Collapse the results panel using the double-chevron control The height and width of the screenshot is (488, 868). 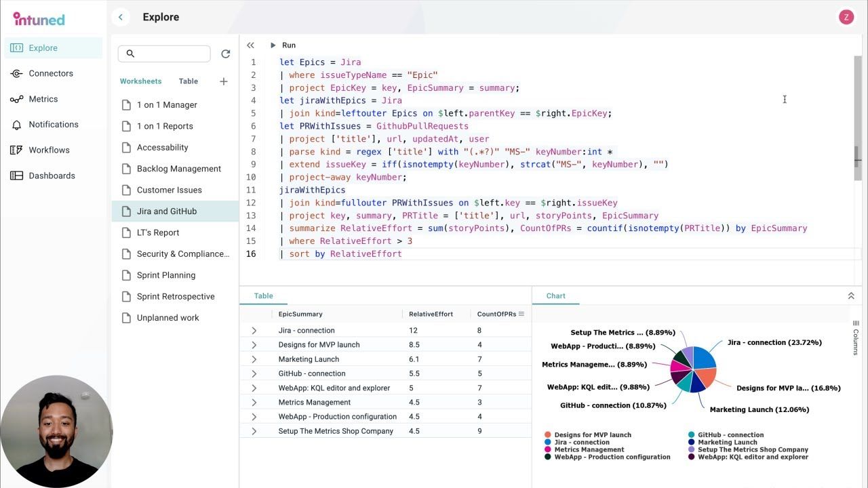(851, 296)
